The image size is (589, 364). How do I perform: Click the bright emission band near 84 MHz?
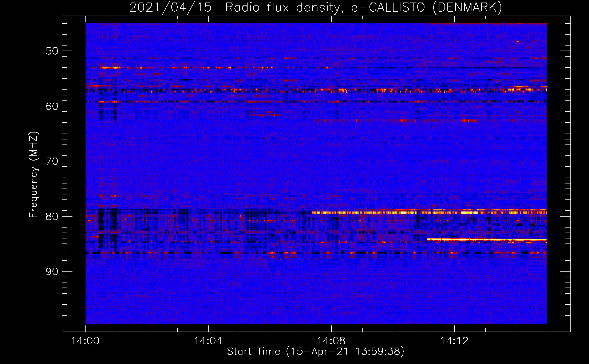[x=487, y=240]
